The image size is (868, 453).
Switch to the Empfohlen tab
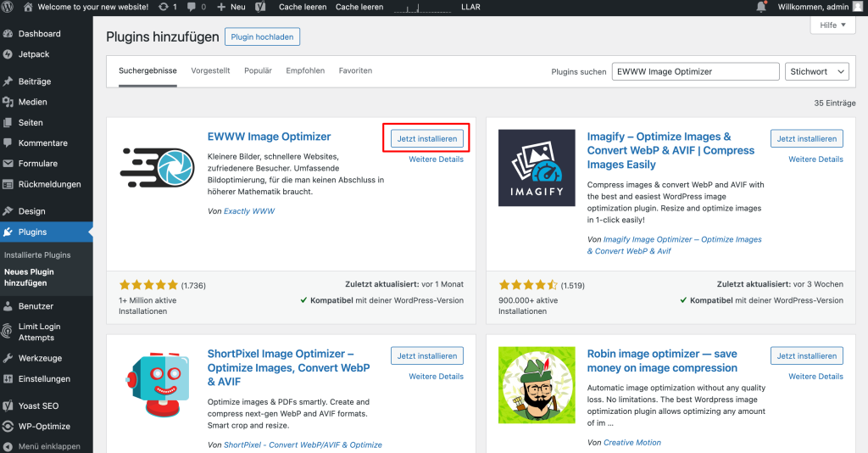click(305, 70)
